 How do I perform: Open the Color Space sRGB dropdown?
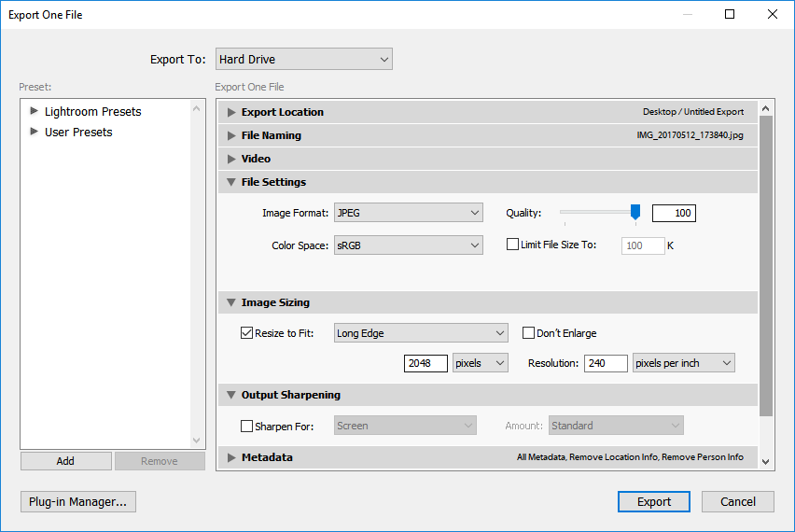click(x=408, y=245)
